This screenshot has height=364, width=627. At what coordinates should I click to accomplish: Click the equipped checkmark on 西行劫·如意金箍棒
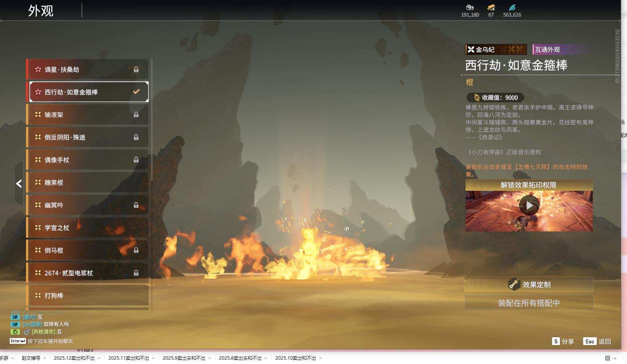136,92
